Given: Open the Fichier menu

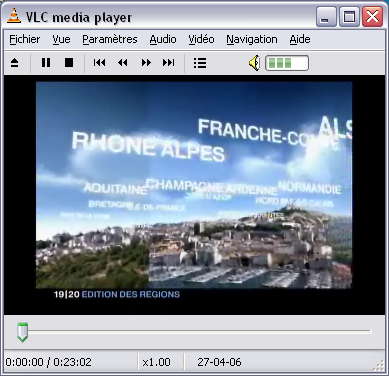Looking at the screenshot, I should [x=25, y=39].
